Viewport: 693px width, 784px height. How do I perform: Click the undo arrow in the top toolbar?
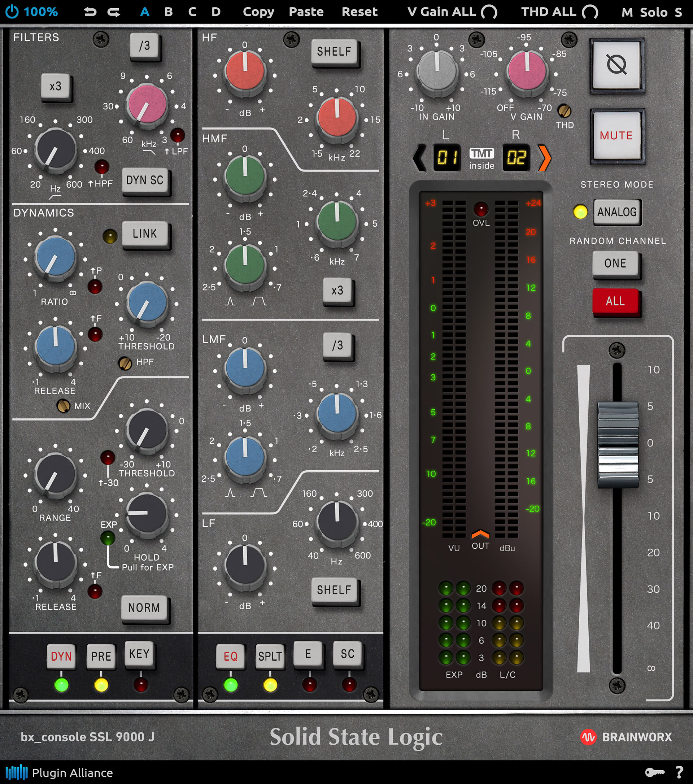91,12
